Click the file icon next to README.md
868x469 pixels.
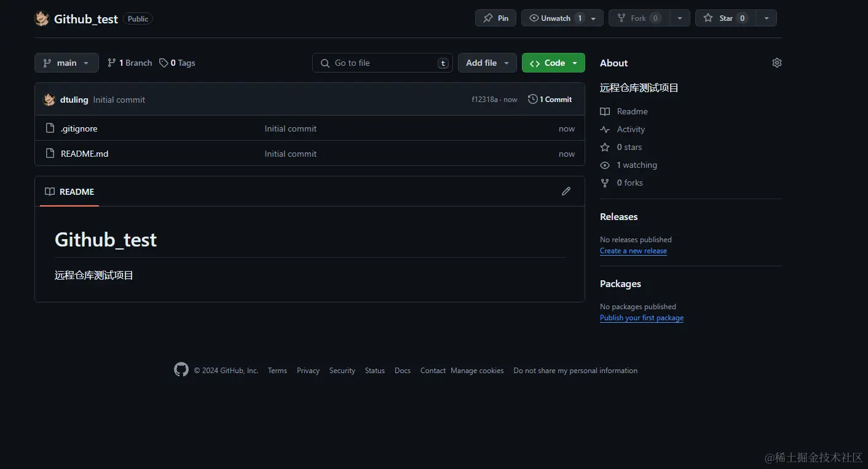tap(50, 154)
